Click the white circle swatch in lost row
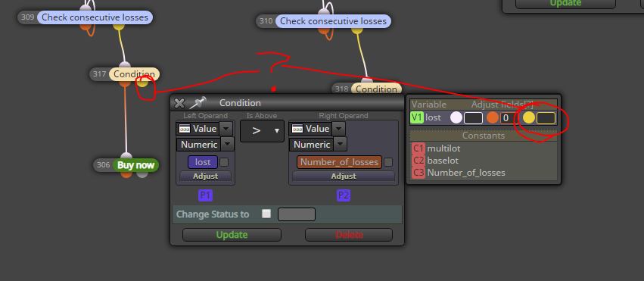 [x=456, y=117]
